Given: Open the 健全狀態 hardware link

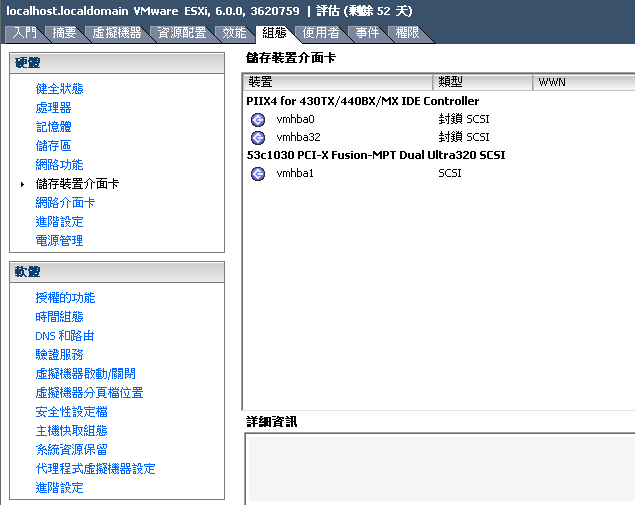Looking at the screenshot, I should coord(60,88).
